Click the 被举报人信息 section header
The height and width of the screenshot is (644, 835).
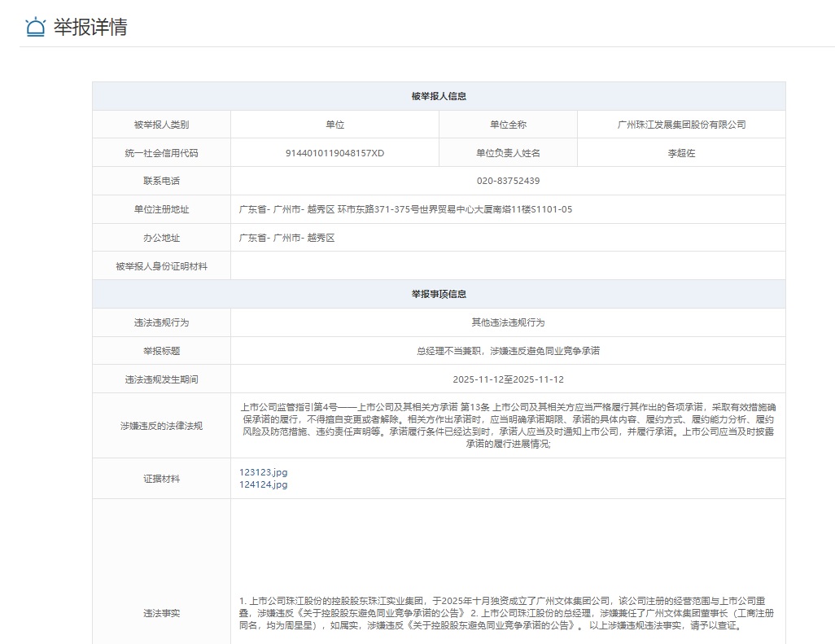click(x=439, y=96)
